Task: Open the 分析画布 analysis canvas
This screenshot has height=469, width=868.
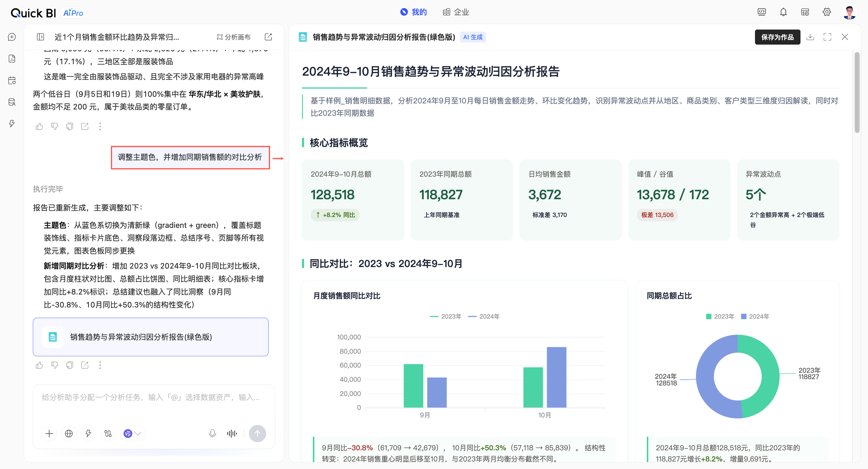Action: (234, 37)
